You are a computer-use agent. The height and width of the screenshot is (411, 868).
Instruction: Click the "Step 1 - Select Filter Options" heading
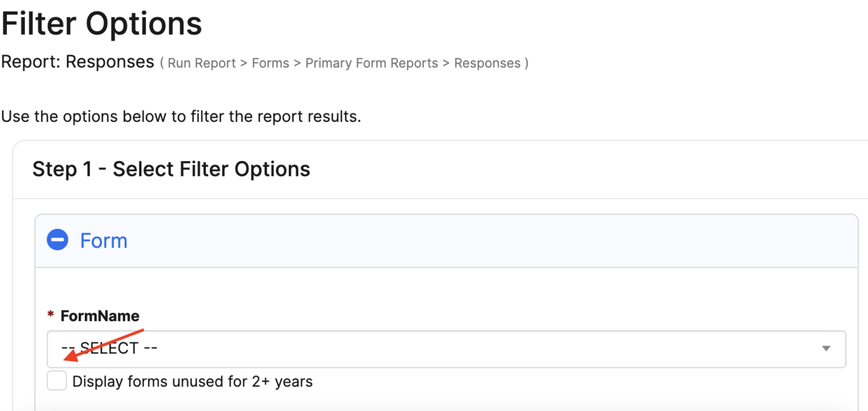(171, 169)
